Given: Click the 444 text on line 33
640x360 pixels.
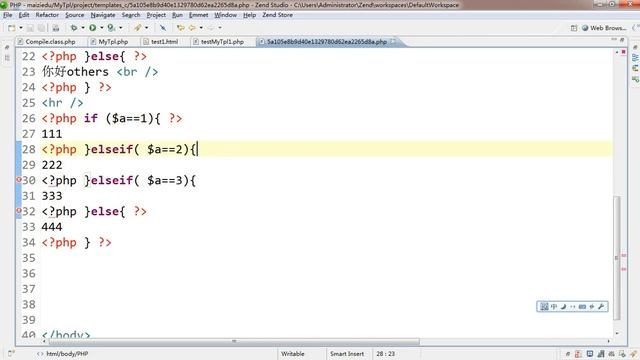Looking at the screenshot, I should pyautogui.click(x=52, y=227).
